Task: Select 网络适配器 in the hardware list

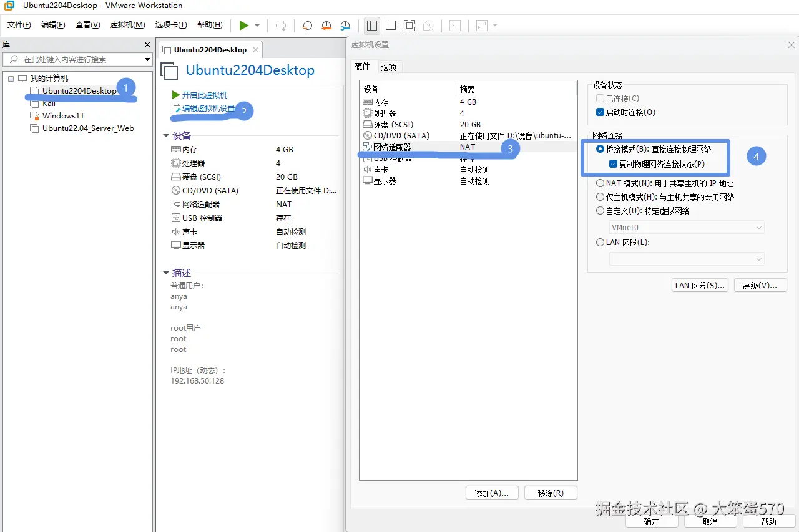Action: [x=468, y=147]
